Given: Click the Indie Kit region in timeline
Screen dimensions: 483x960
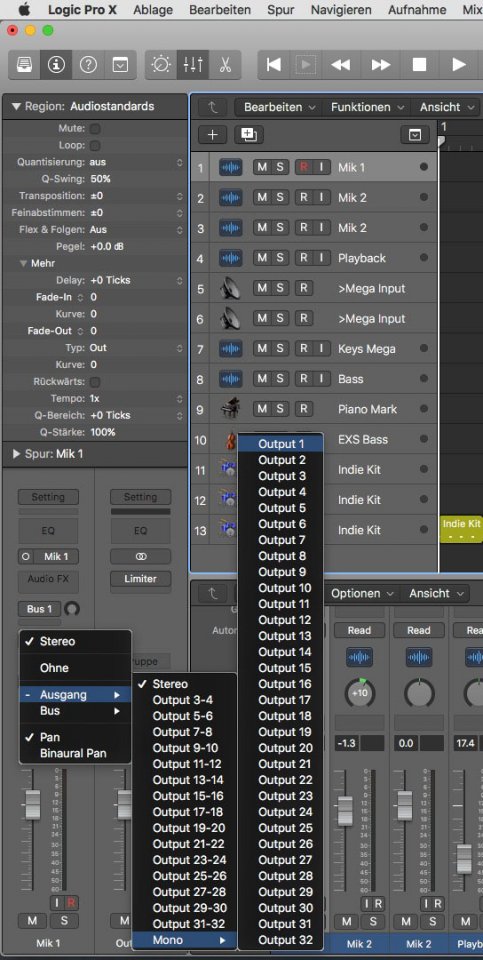Looking at the screenshot, I should [461, 530].
